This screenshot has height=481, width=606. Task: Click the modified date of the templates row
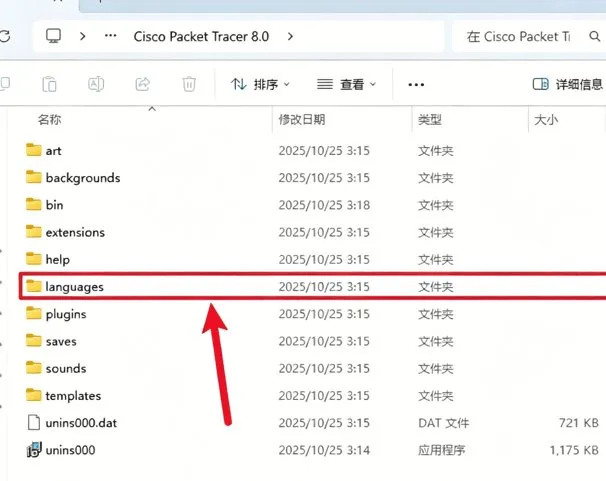coord(324,396)
